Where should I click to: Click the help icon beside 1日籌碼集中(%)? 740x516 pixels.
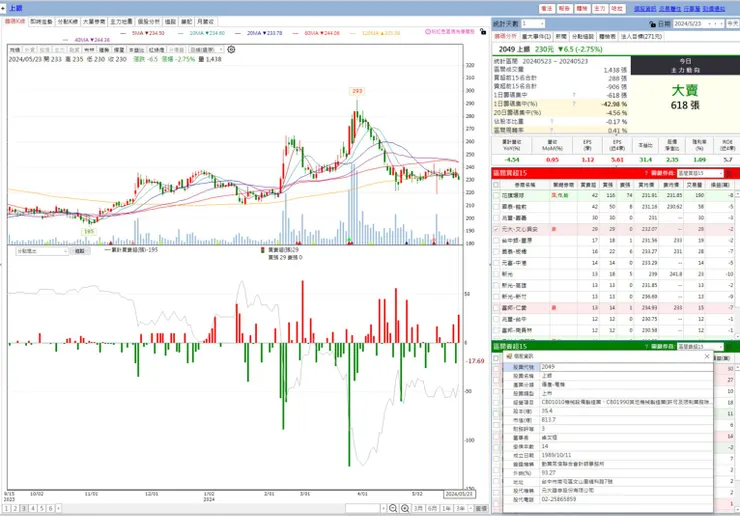coord(574,103)
